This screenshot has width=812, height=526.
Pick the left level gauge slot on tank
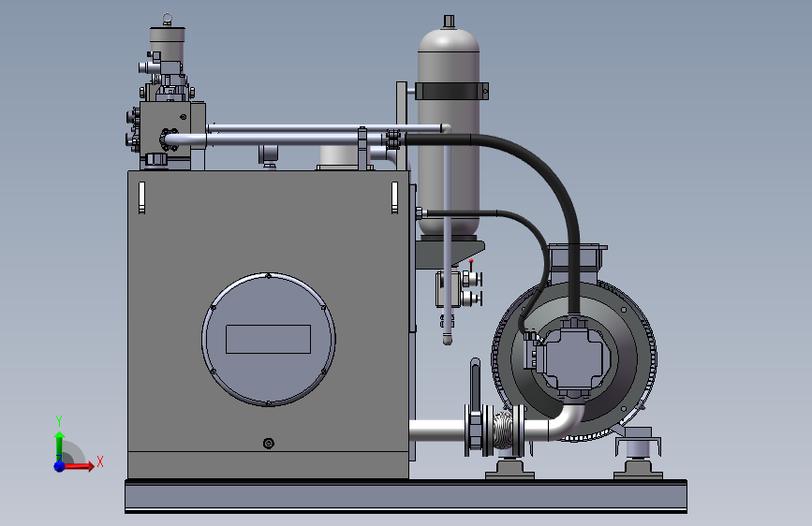coord(142,197)
